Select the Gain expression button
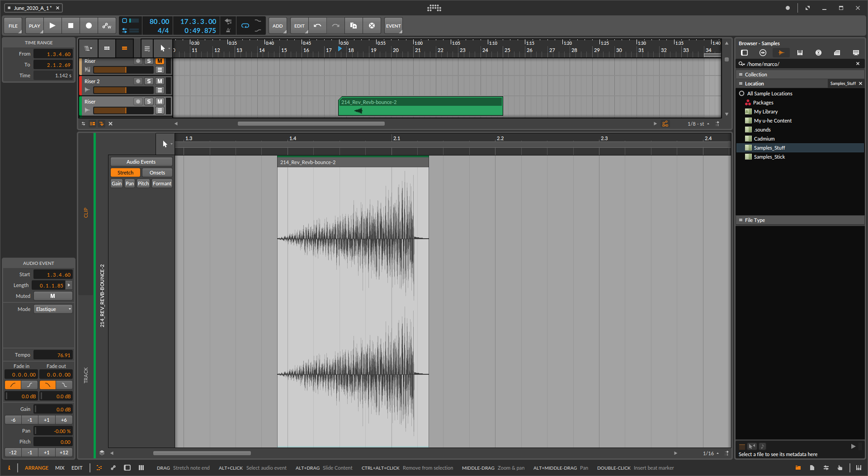Screen dimensions: 868x476 117,184
